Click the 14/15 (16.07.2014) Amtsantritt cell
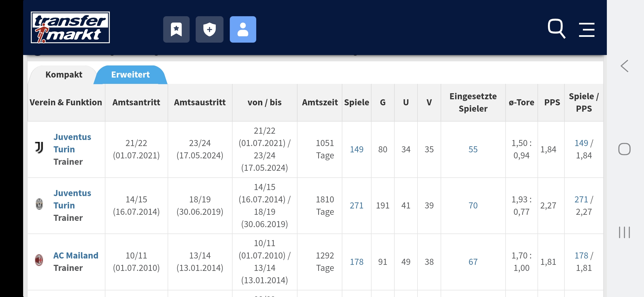The image size is (644, 297). (136, 205)
